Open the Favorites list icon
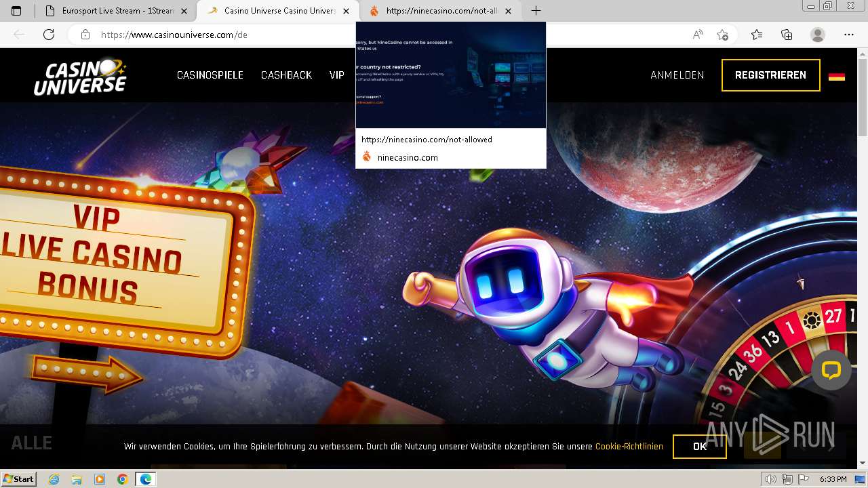This screenshot has height=488, width=868. click(757, 35)
